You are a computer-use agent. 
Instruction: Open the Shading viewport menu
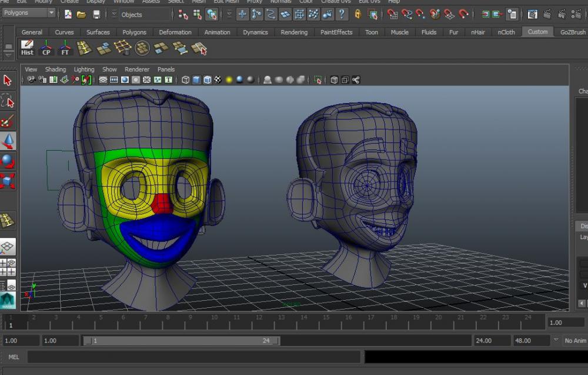55,69
